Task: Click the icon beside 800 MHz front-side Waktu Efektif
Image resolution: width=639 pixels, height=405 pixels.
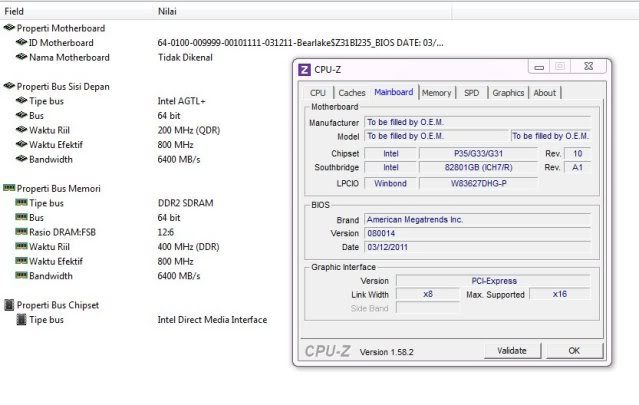Action: pyautogui.click(x=21, y=145)
